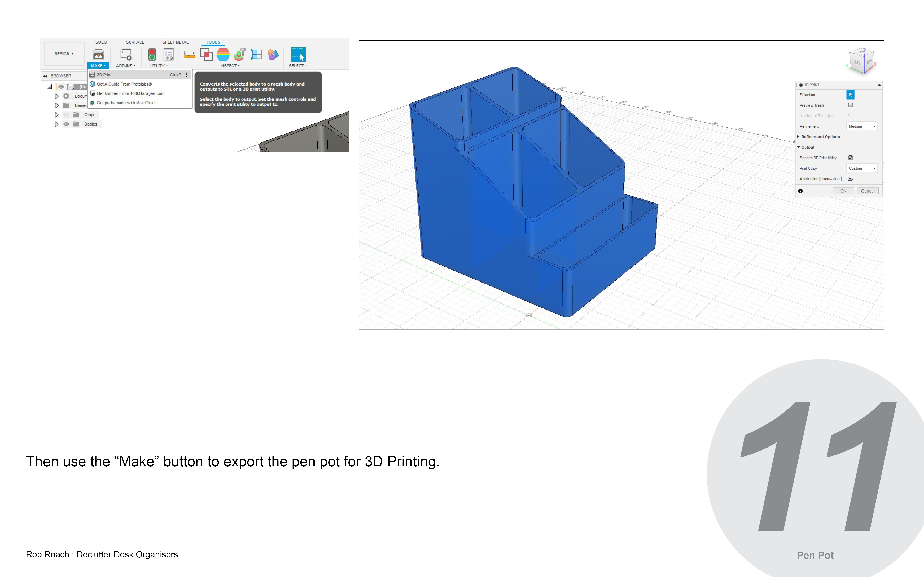This screenshot has width=924, height=577.
Task: Browse for the prusa-slicer application folder icon
Action: coord(850,179)
